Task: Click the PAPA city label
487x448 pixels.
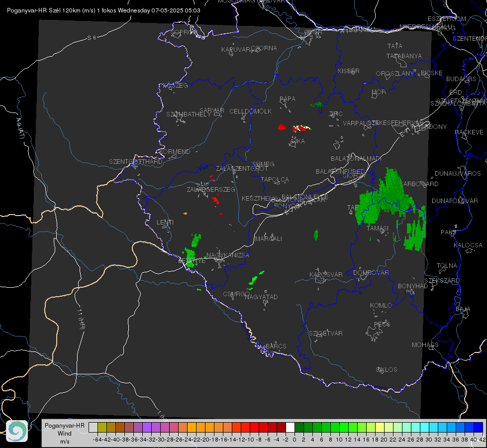Action: (288, 99)
